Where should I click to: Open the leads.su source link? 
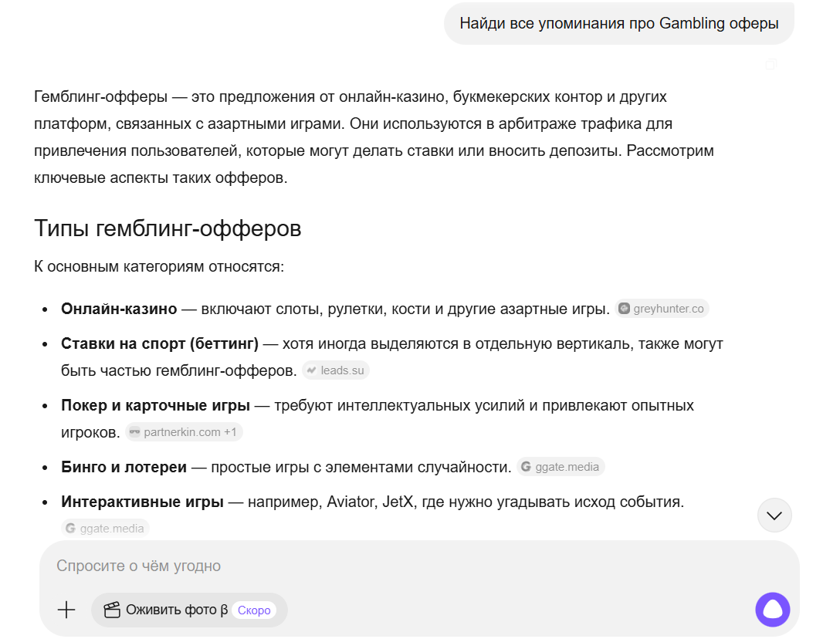[x=336, y=370]
